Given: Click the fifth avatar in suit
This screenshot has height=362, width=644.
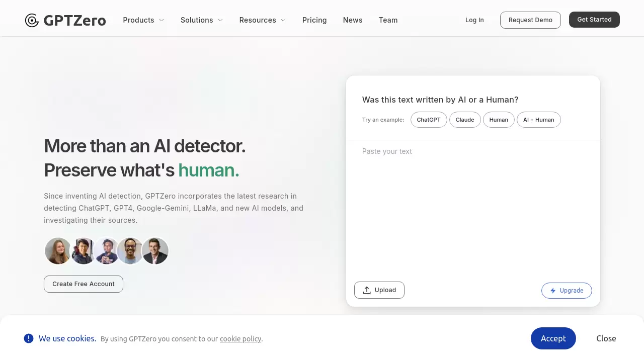Looking at the screenshot, I should [x=155, y=251].
